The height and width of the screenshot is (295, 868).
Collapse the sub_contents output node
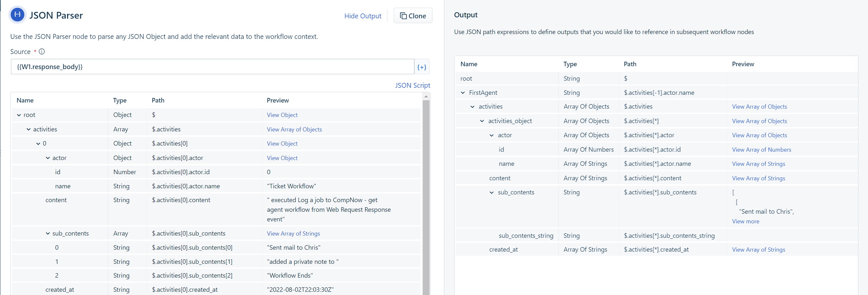[x=492, y=192]
